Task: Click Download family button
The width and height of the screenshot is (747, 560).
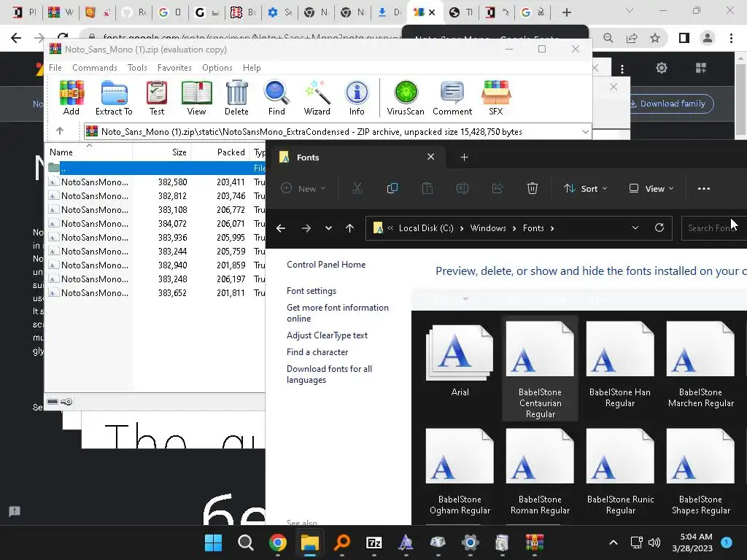Action: click(667, 104)
